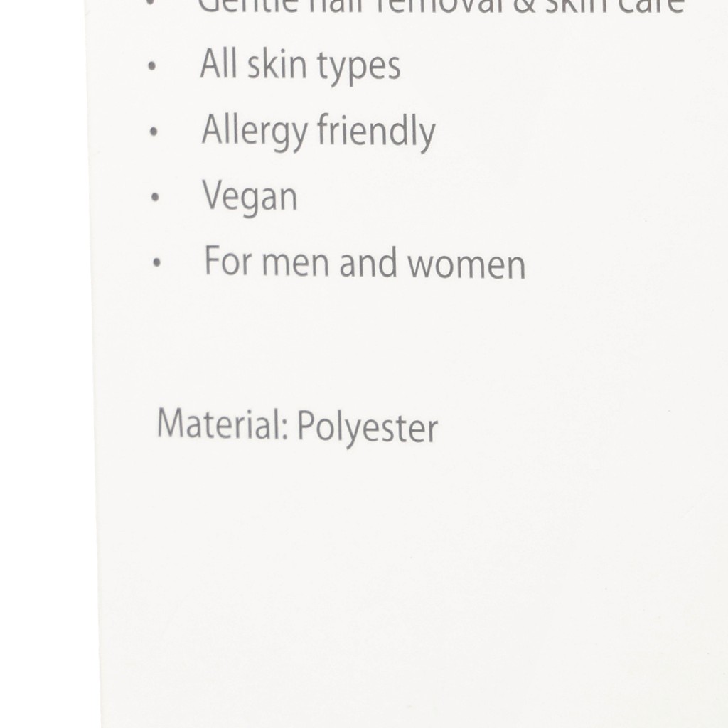Screen dimensions: 728x728
Task: Click the word 'Material:'
Action: [223, 424]
